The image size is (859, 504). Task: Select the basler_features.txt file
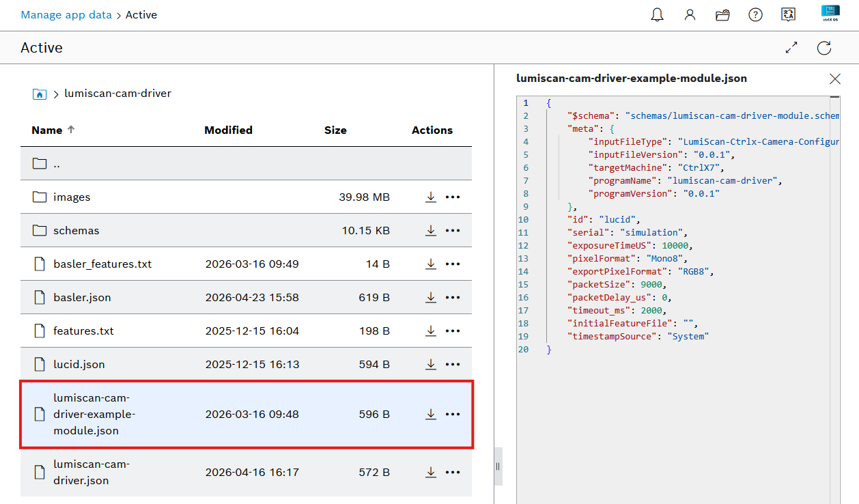(102, 264)
